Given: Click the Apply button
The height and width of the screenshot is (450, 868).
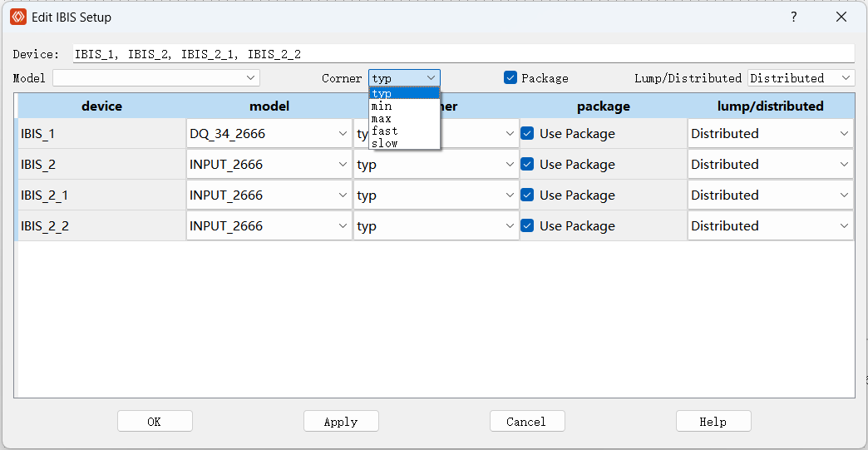Looking at the screenshot, I should (x=341, y=421).
